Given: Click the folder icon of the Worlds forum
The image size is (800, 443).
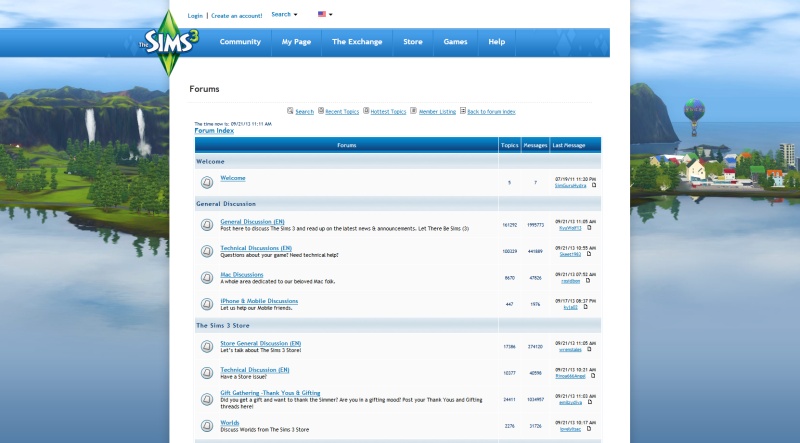Looking at the screenshot, I should [x=207, y=426].
